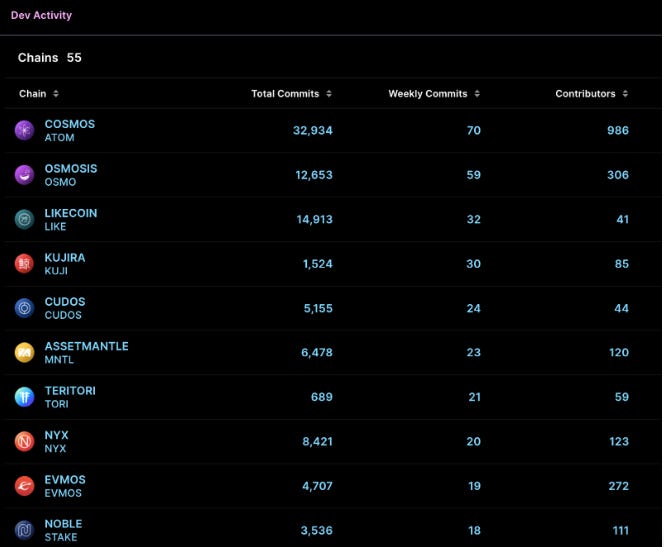Sort by Total Commits using the arrow icon

pyautogui.click(x=329, y=94)
